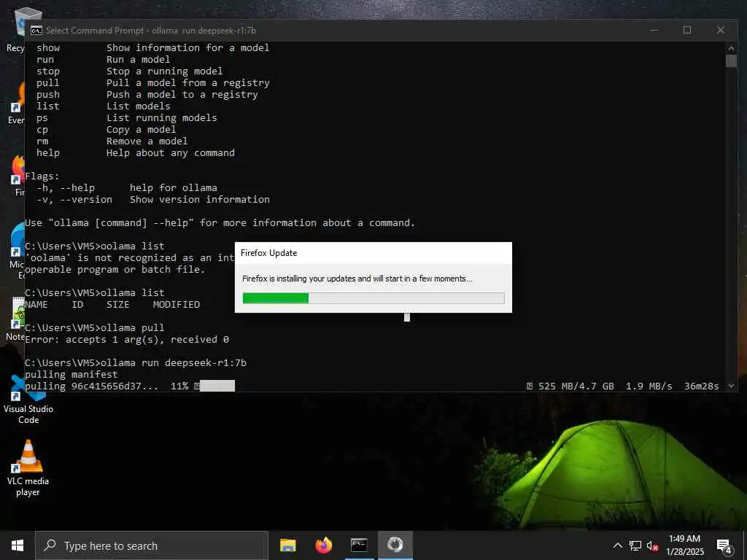Click the Firefox Update progress bar
The width and height of the screenshot is (747, 560).
(373, 298)
